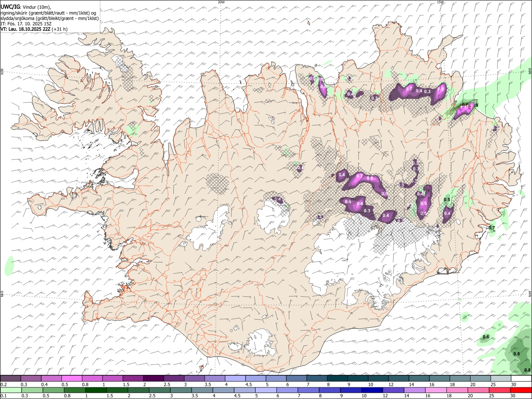The image size is (532, 399).
Task: Click the black "0.6" value offshore southeast
Action: (x=486, y=337)
